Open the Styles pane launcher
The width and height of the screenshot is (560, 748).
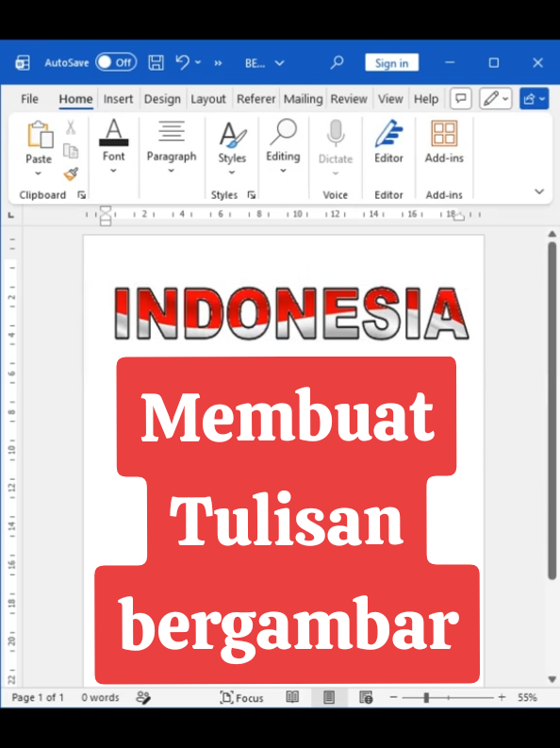[x=251, y=194]
